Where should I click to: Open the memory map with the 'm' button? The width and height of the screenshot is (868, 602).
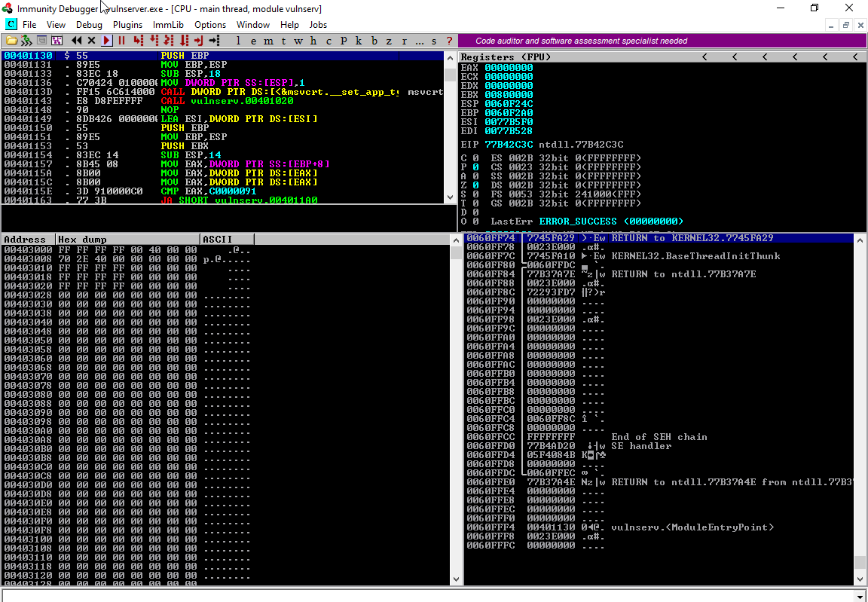pyautogui.click(x=269, y=41)
